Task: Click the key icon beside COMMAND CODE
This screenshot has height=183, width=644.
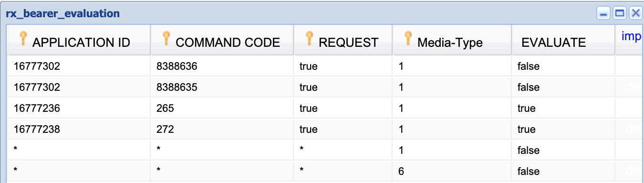Action: 166,39
